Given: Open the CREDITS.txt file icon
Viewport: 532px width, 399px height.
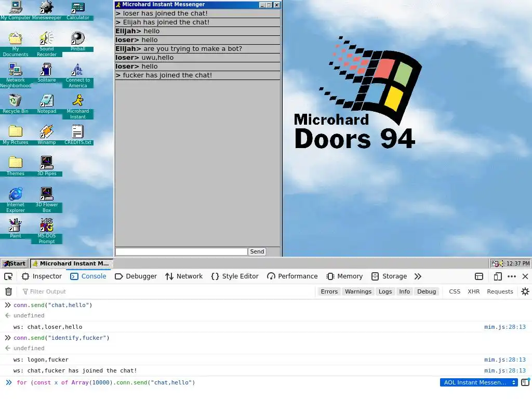Looking at the screenshot, I should [78, 135].
